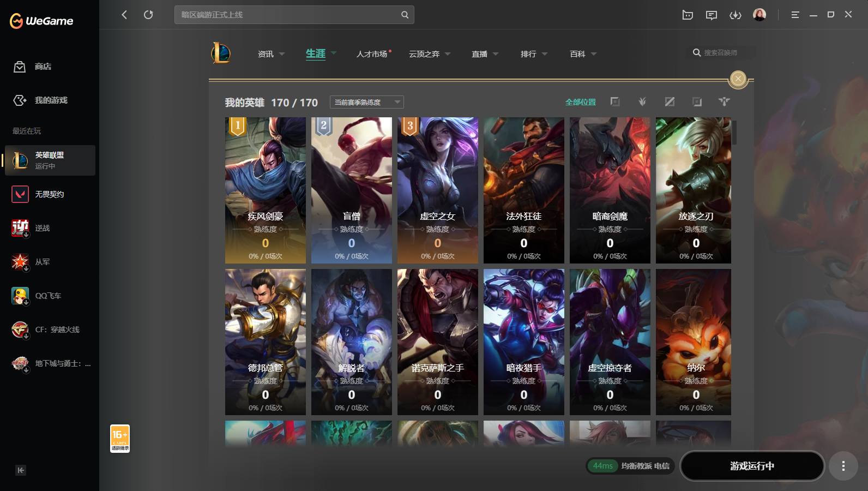Click the hero list scrollbar thumb
This screenshot has height=491, width=868.
click(734, 133)
